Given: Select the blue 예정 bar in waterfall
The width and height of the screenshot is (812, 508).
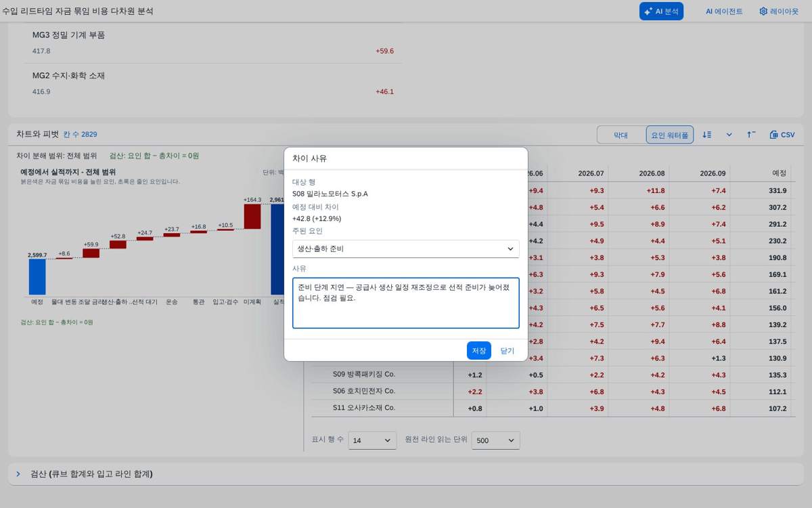Looking at the screenshot, I should click(x=37, y=276).
